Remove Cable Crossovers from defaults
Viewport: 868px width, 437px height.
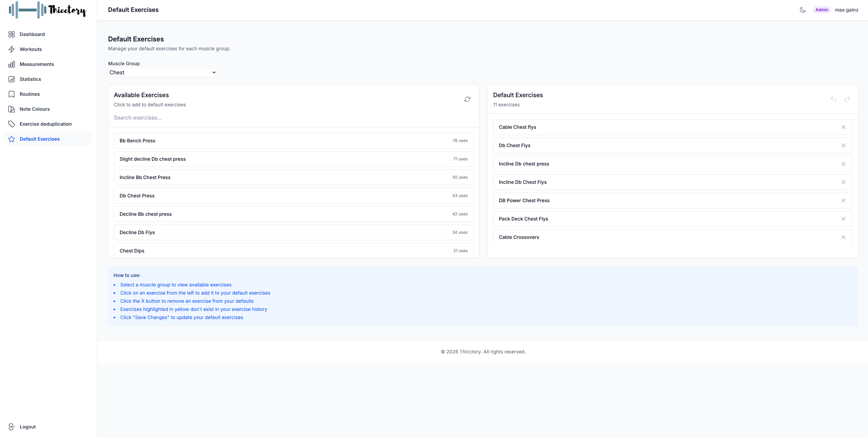[x=844, y=237]
